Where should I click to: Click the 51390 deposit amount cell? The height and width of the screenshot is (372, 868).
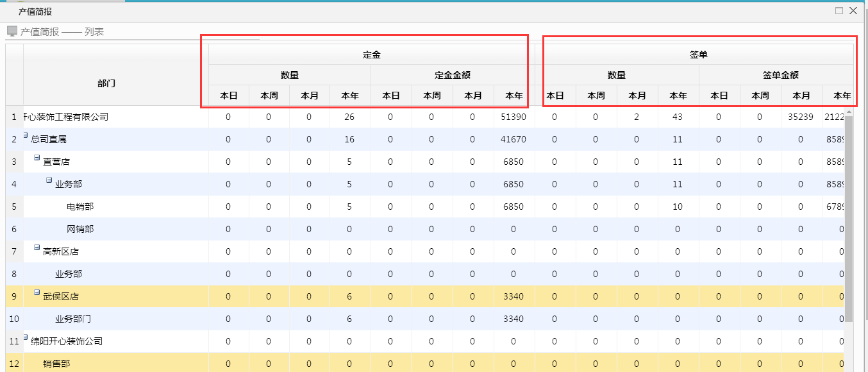[513, 117]
